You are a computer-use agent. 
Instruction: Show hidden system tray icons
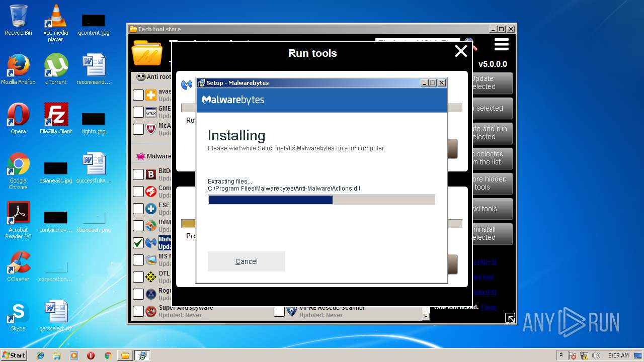click(x=561, y=355)
